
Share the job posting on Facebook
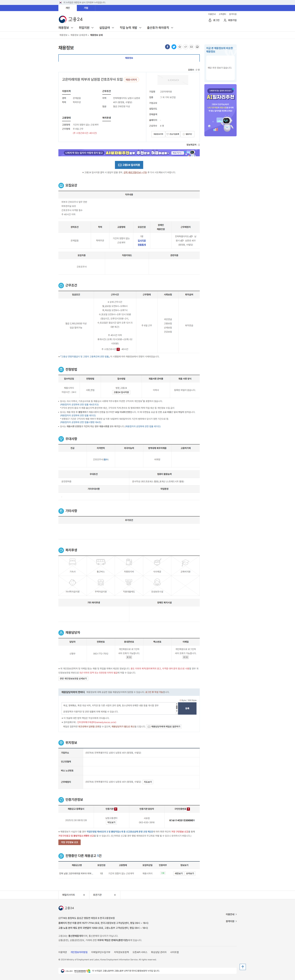(167, 47)
